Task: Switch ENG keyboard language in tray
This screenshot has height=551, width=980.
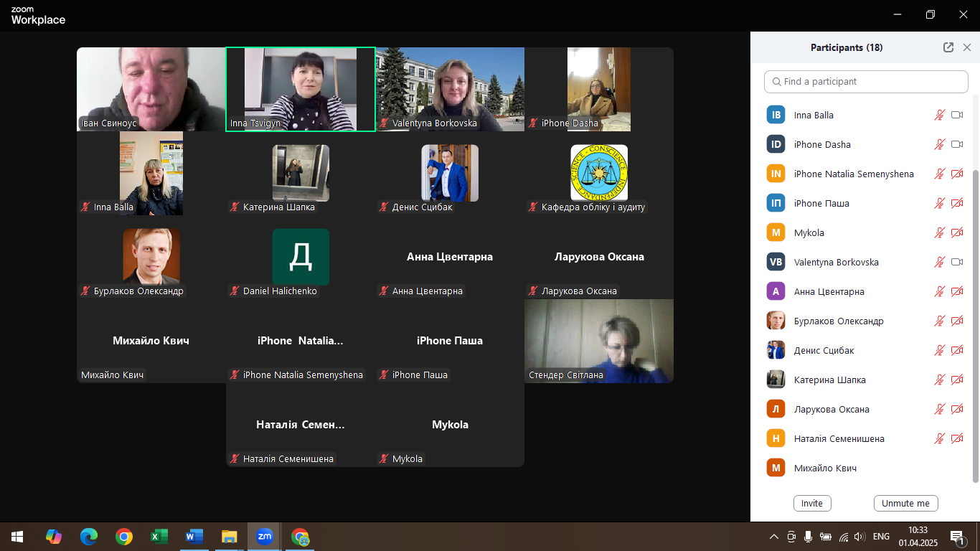Action: [881, 537]
